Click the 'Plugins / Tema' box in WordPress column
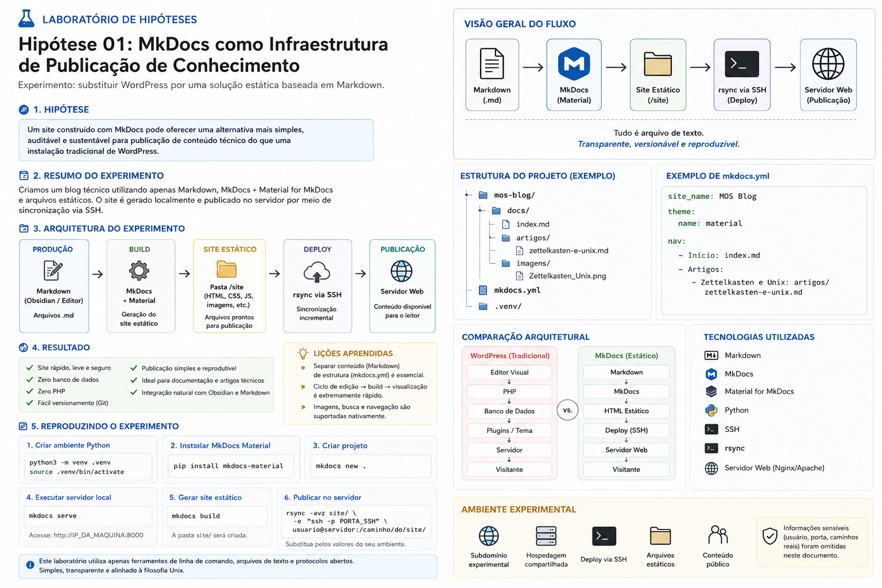The image size is (882, 588). point(509,431)
